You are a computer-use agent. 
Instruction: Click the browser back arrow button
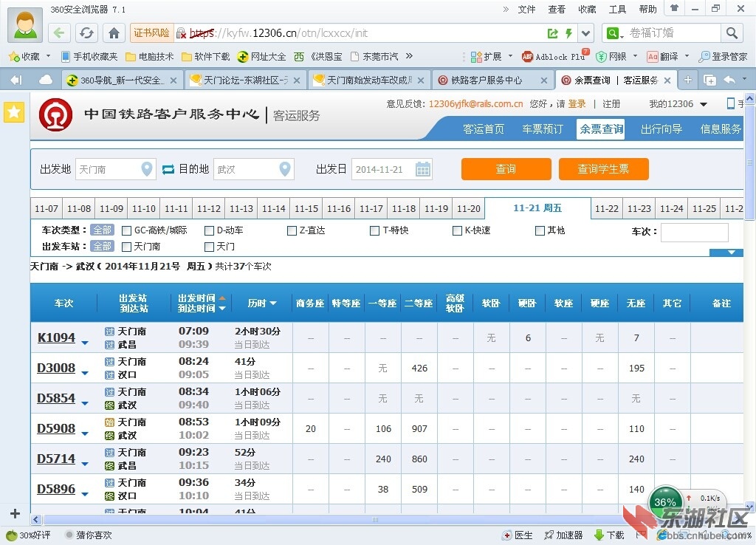(59, 33)
